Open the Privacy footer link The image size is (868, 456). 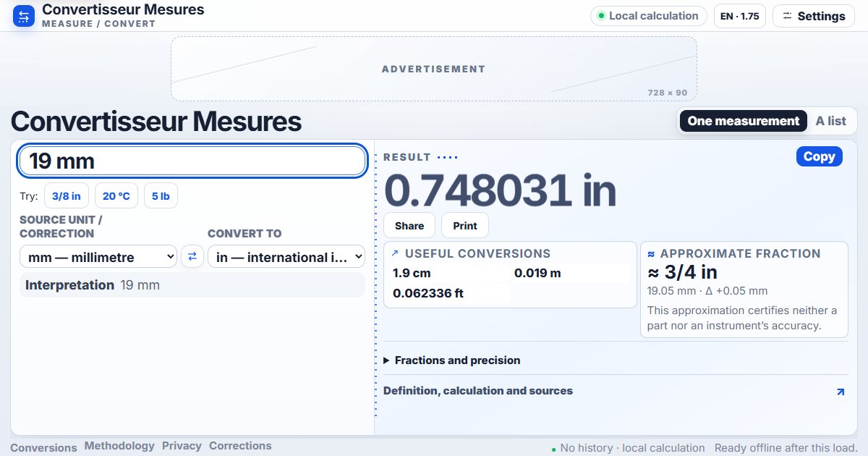pos(182,446)
